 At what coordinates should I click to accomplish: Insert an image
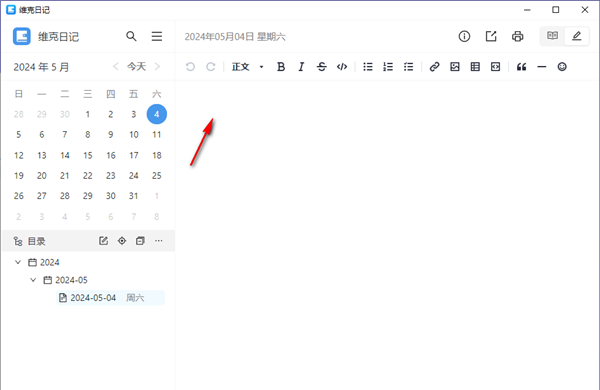tap(455, 67)
